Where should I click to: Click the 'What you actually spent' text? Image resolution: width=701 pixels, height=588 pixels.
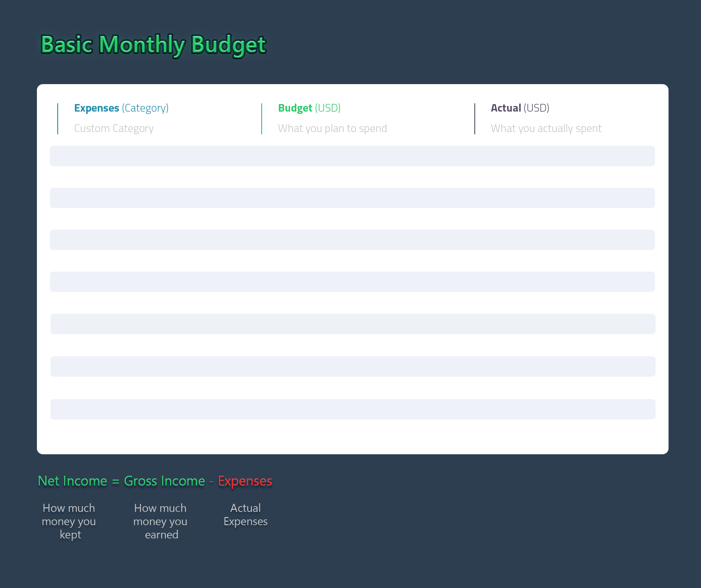546,128
